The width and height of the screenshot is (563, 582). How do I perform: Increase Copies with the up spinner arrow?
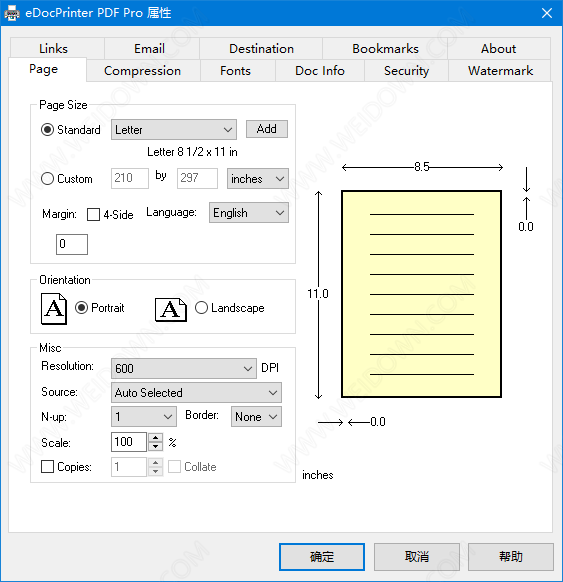156,462
